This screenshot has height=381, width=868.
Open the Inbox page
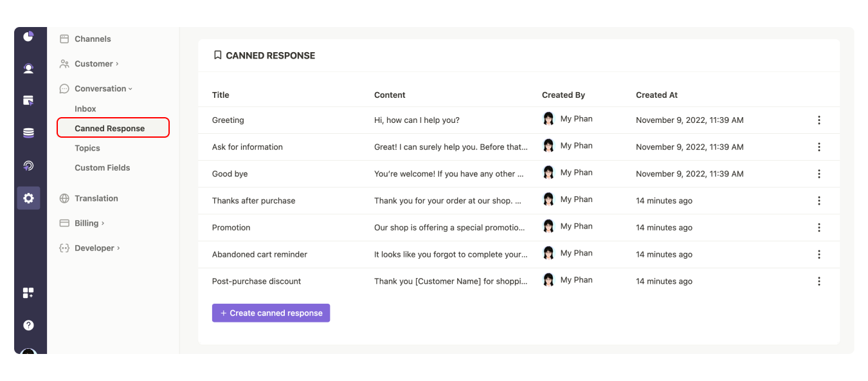(x=85, y=109)
